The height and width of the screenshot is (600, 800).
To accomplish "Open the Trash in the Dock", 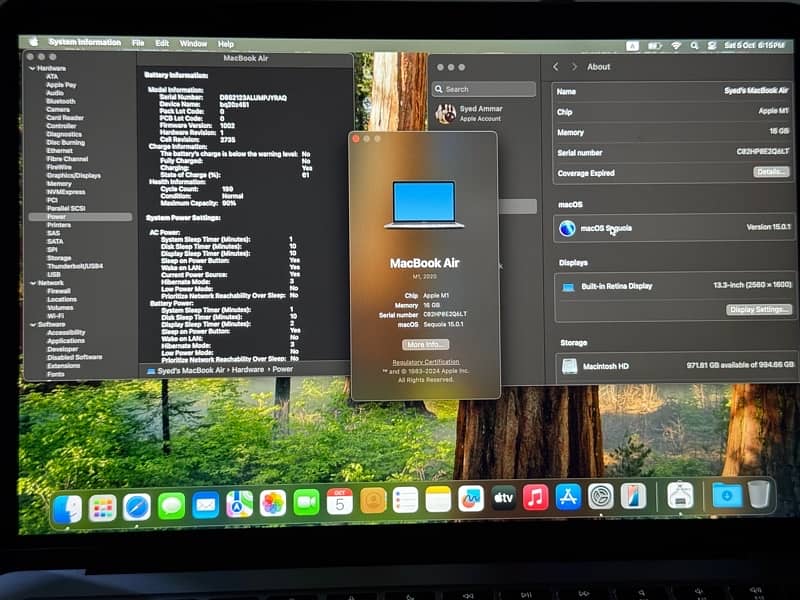I will click(759, 494).
